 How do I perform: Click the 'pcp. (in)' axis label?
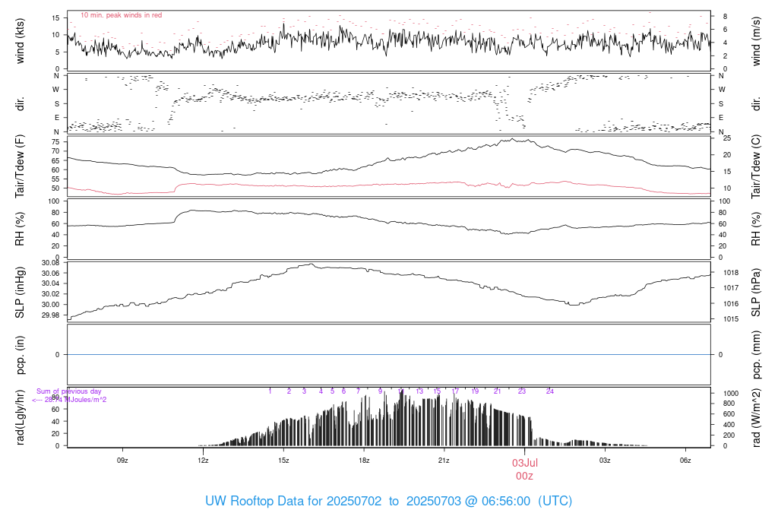click(20, 355)
